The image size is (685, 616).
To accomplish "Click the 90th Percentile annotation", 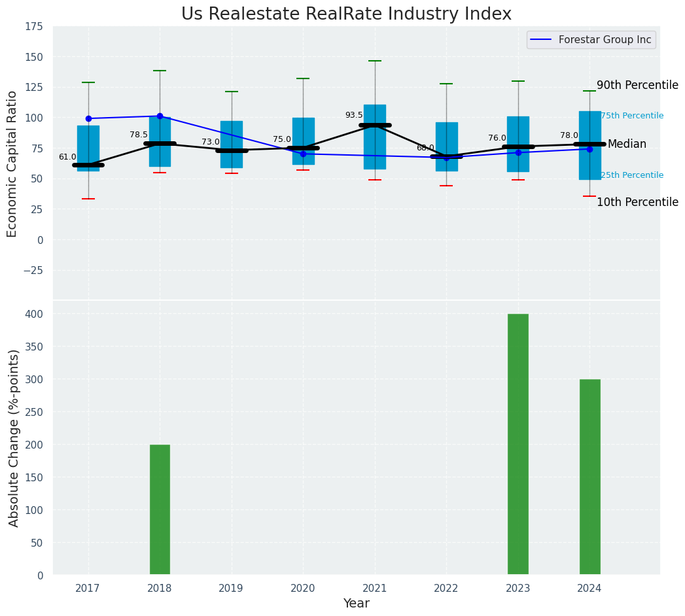I will pos(637,86).
